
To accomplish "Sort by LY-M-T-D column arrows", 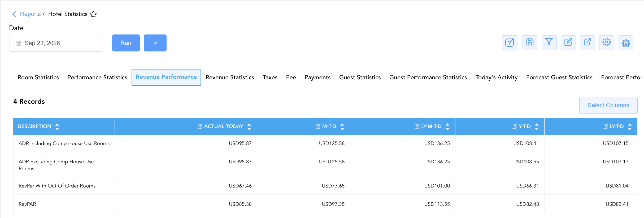I will [x=447, y=127].
